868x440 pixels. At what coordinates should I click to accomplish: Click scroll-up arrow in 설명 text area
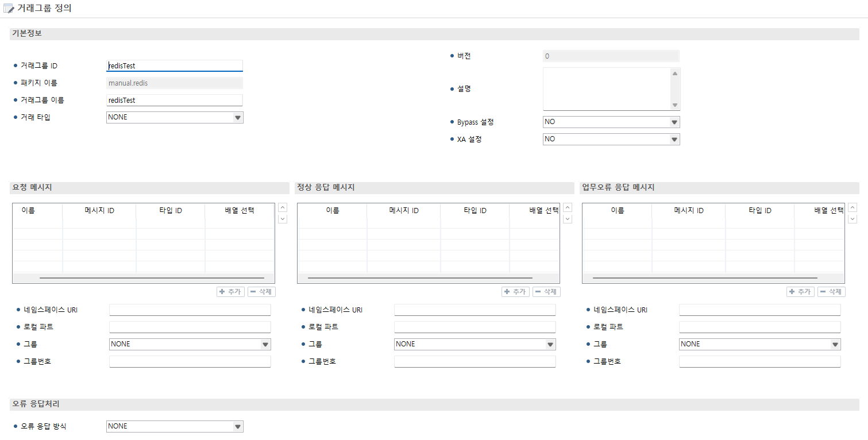(675, 74)
